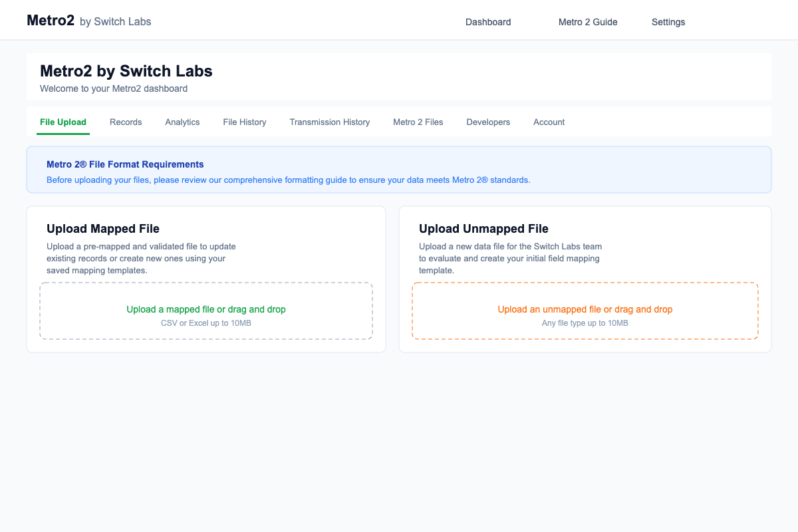Open the Metro 2 Guide link
798x532 pixels.
588,22
